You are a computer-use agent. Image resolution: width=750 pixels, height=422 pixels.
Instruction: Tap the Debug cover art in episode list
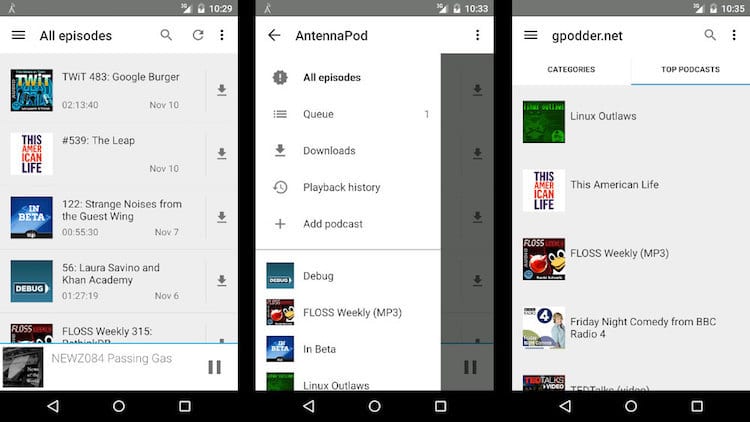32,281
